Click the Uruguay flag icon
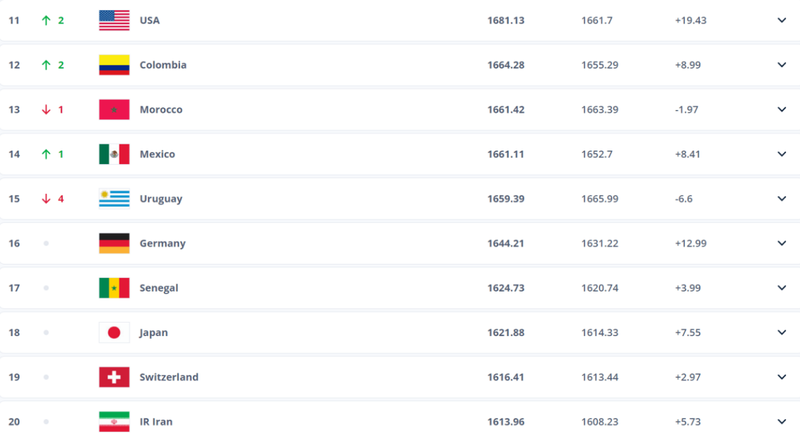This screenshot has width=800, height=438. tap(114, 198)
